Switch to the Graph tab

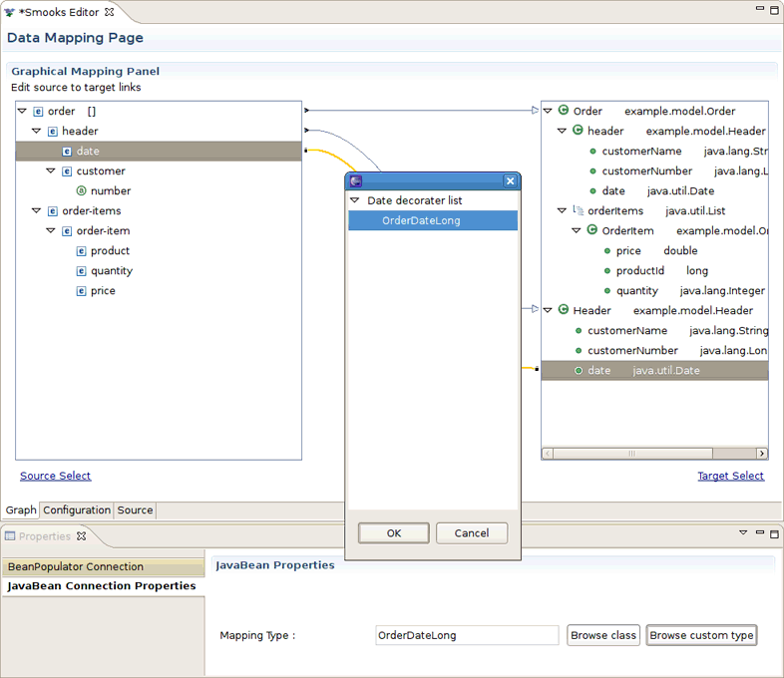pyautogui.click(x=21, y=510)
